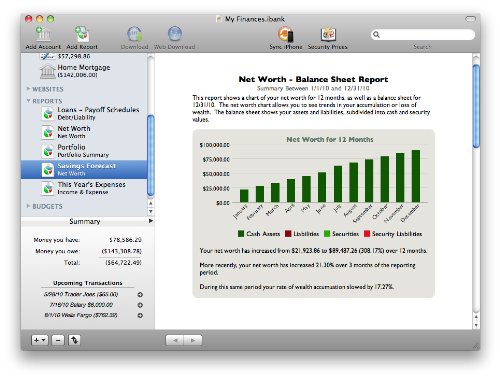Click the Add Report toolbar icon
Viewport: 500px width, 378px height.
pos(82,34)
